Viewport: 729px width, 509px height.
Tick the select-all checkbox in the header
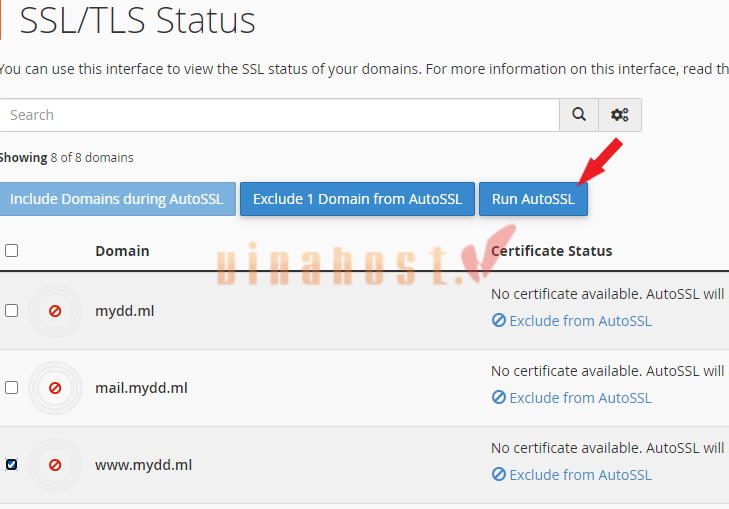12,251
